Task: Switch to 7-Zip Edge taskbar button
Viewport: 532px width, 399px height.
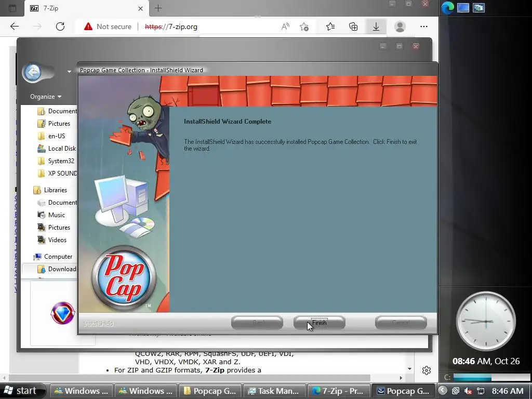Action: coord(338,391)
